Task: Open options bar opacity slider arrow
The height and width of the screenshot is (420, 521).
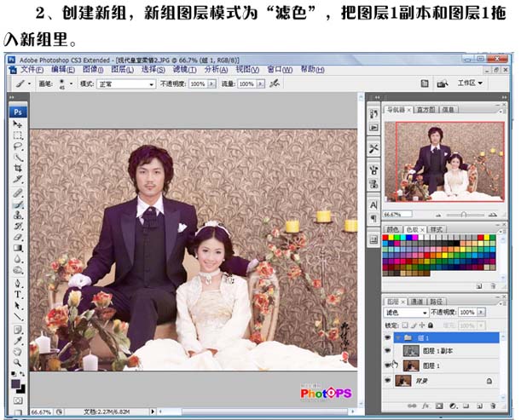Action: click(x=211, y=84)
